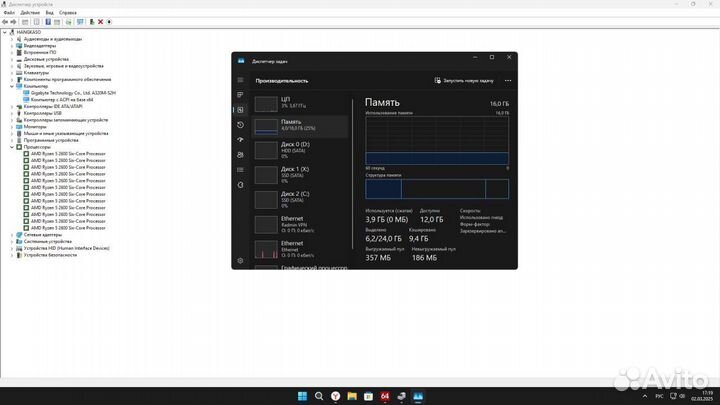Open the three-dots more options in Task Manager
This screenshot has height=405, width=720.
pyautogui.click(x=508, y=80)
